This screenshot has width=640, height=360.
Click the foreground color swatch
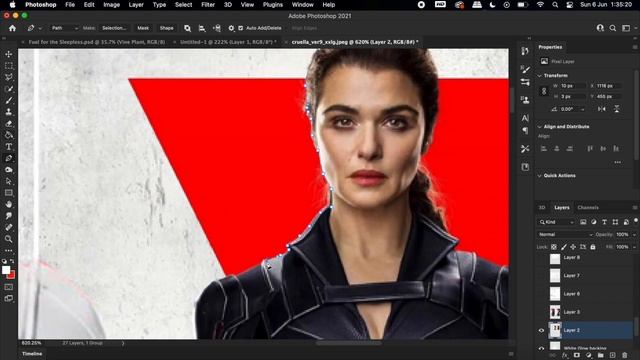pyautogui.click(x=6, y=270)
